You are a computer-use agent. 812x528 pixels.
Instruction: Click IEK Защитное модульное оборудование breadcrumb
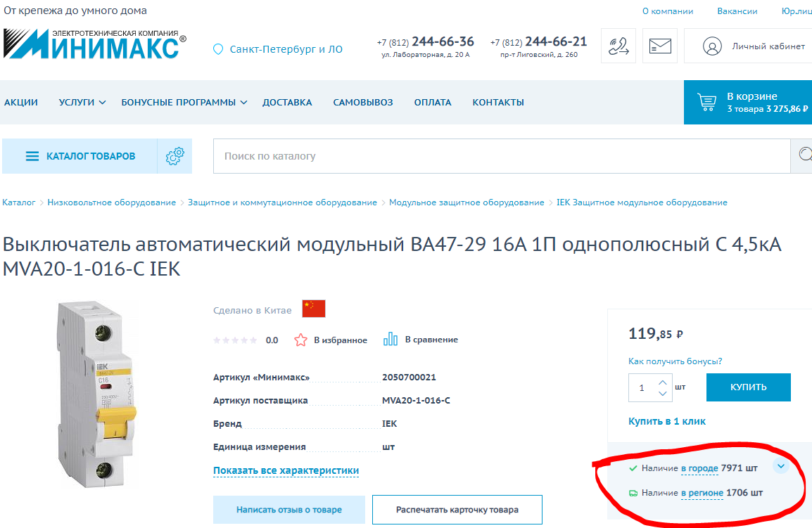[x=642, y=202]
